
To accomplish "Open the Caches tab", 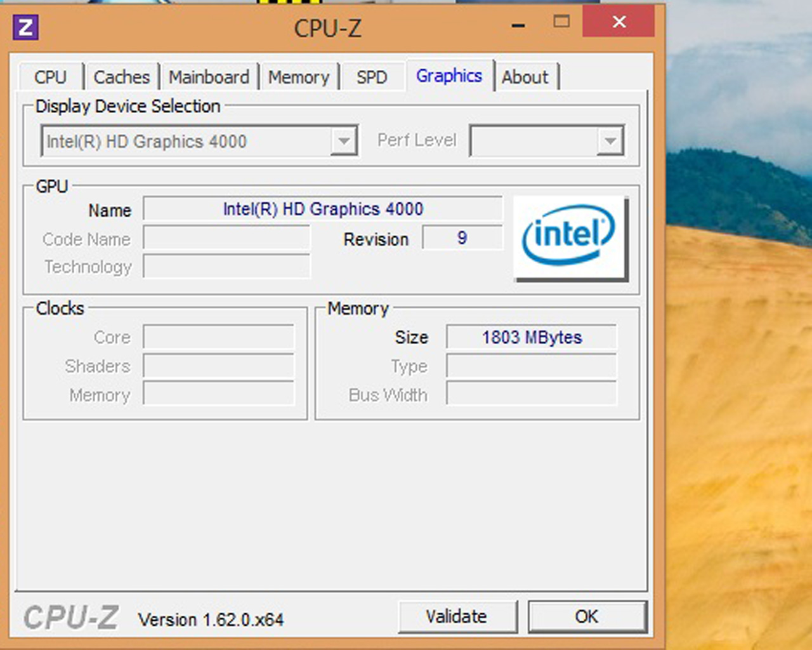I will [x=121, y=77].
